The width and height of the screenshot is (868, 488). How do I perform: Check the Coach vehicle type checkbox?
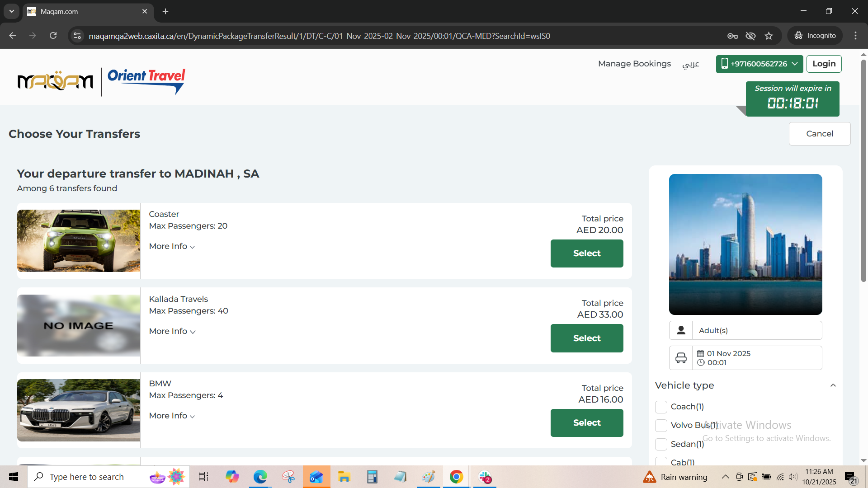pyautogui.click(x=661, y=407)
